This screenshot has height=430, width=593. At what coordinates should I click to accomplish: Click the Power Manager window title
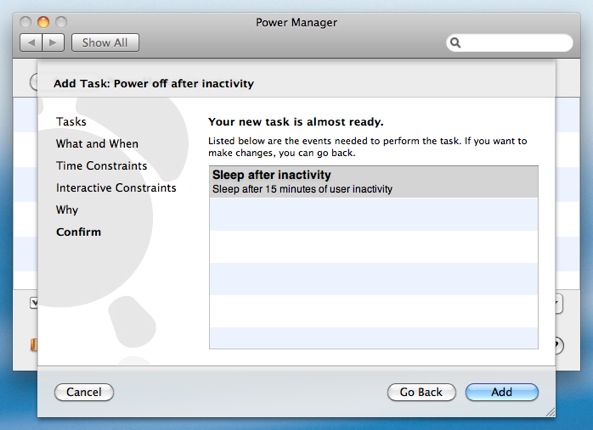pyautogui.click(x=296, y=22)
